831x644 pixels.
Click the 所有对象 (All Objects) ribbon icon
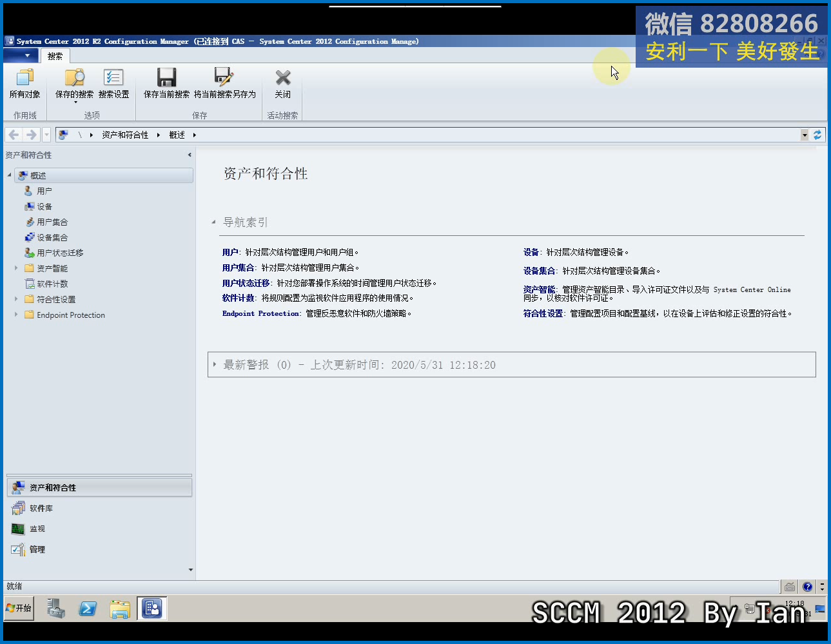[24, 78]
